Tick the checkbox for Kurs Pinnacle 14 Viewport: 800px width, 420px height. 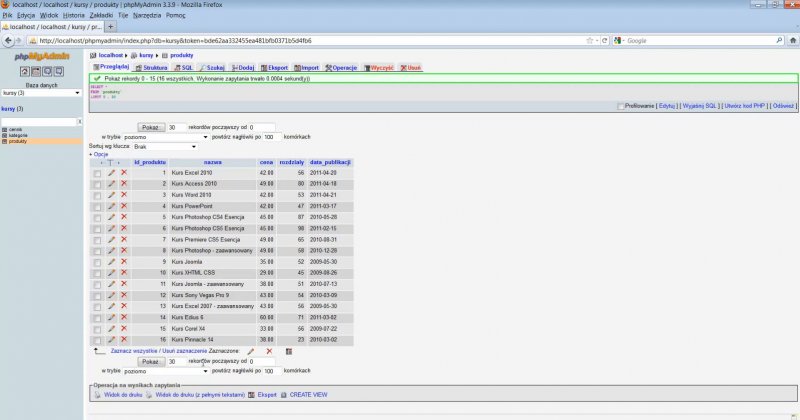[97, 339]
